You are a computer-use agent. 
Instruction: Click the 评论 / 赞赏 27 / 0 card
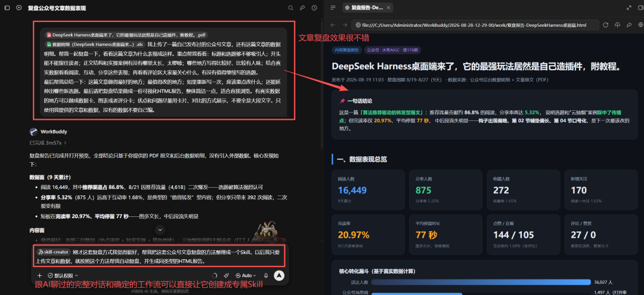click(601, 235)
